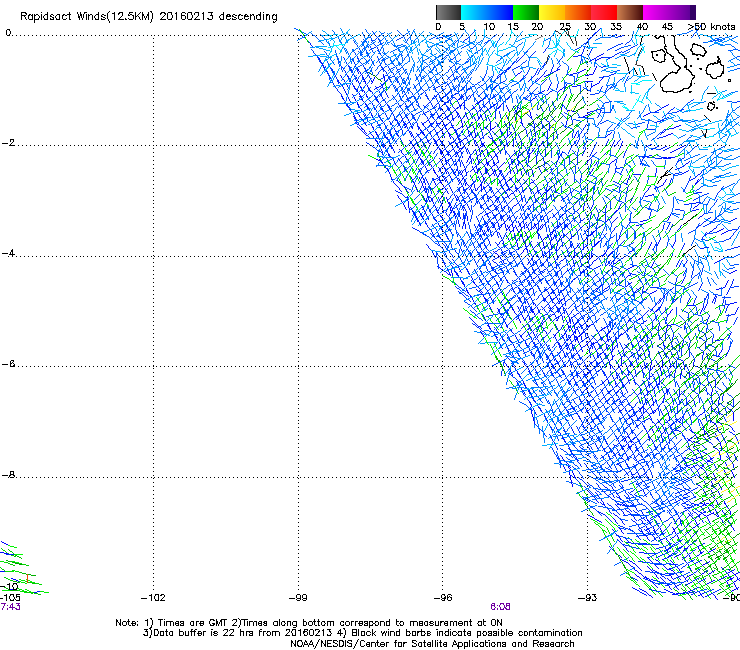
Task: Click the "45" legend speed label
Action: [x=667, y=27]
